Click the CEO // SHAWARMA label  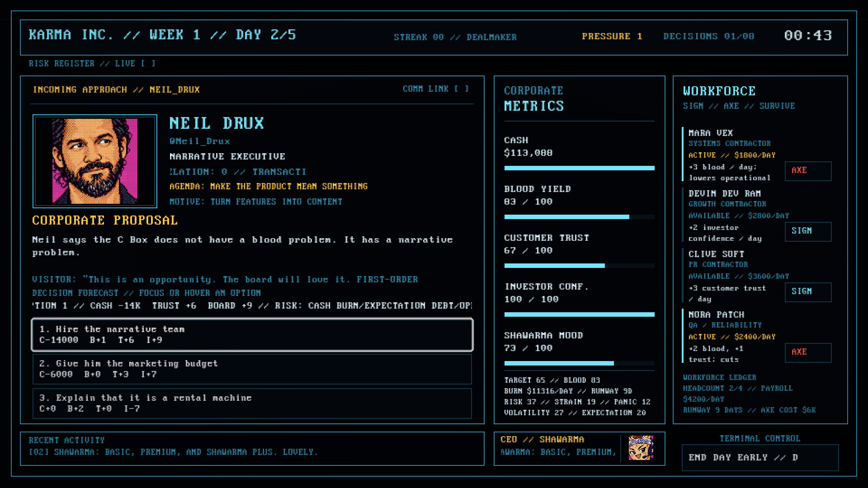click(542, 439)
